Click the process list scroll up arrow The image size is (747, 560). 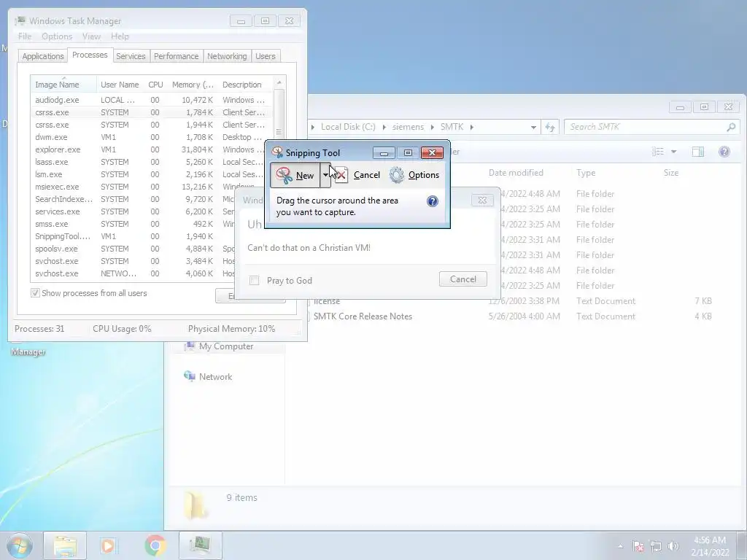279,83
